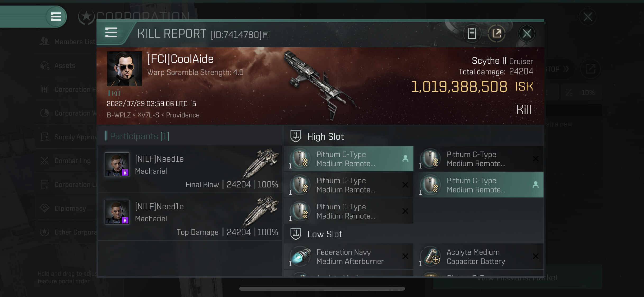
Task: Click the horizontal scroll bar at bottom
Action: (x=322, y=289)
